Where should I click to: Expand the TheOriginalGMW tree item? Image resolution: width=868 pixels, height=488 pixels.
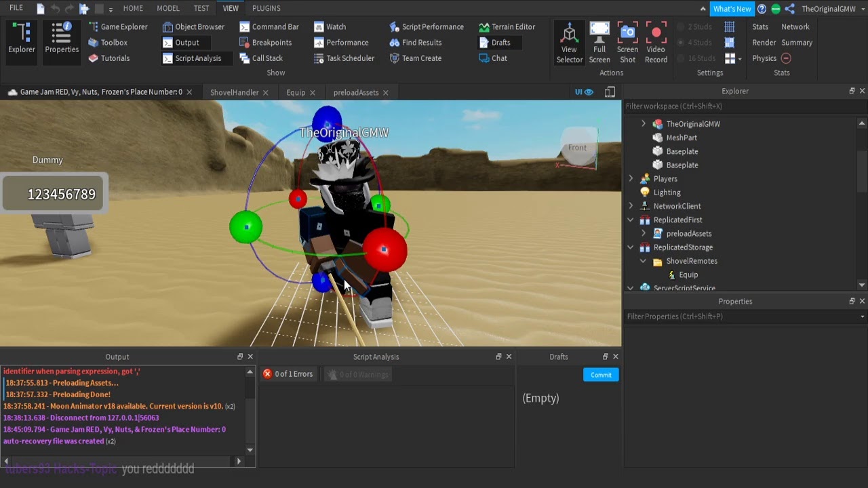644,124
